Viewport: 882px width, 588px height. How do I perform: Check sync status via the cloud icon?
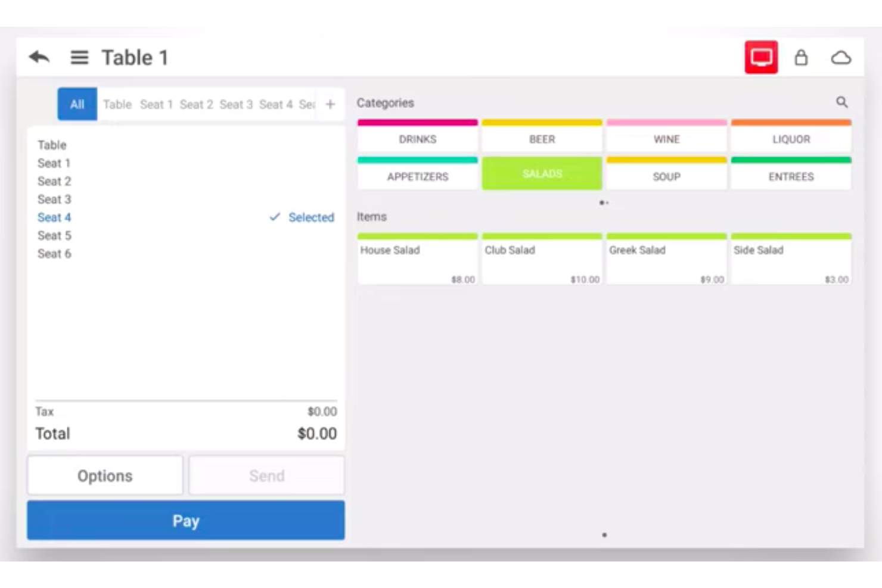coord(841,57)
